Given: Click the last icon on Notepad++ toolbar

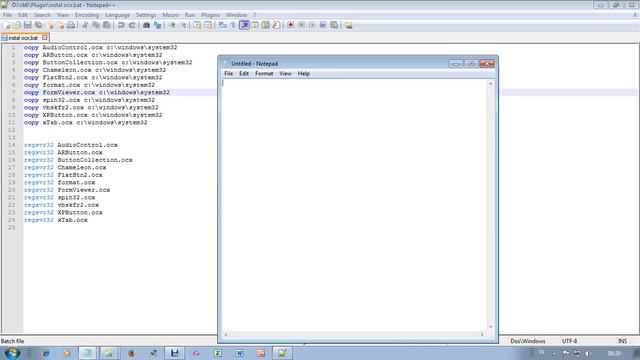Looking at the screenshot, I should (x=349, y=25).
